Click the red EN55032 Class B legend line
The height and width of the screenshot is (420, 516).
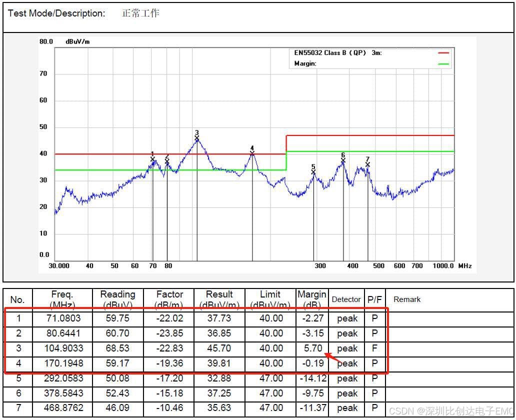[443, 52]
